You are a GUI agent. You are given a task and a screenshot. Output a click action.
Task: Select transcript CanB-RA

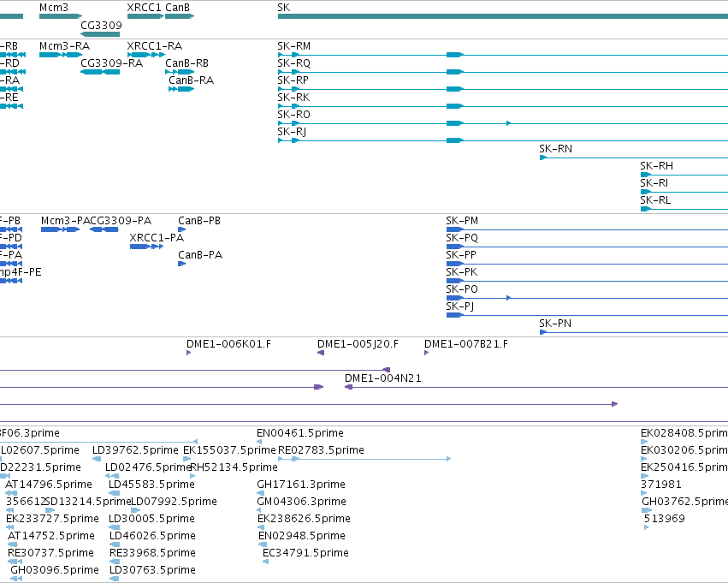[x=181, y=89]
